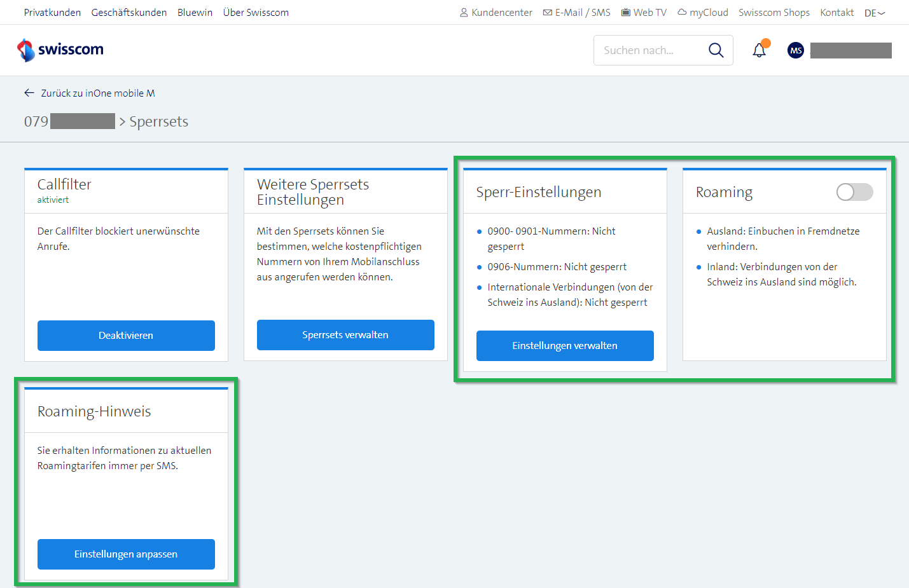
Task: Click the Suchen nach search field
Action: pyautogui.click(x=649, y=50)
